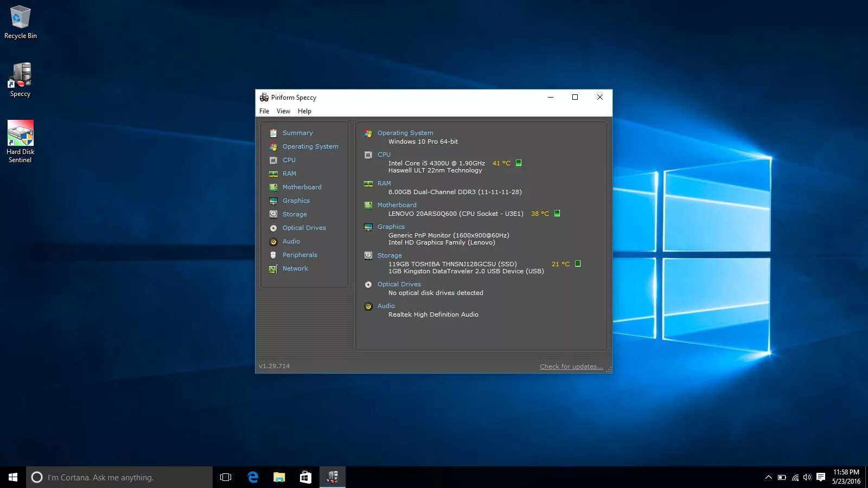Click the Peripherals mouse icon in sidebar
868x488 pixels.
click(273, 255)
